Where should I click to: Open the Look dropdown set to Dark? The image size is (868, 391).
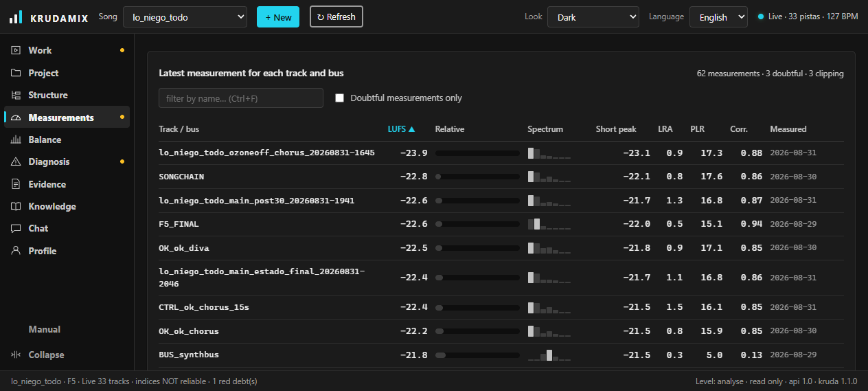pyautogui.click(x=593, y=17)
